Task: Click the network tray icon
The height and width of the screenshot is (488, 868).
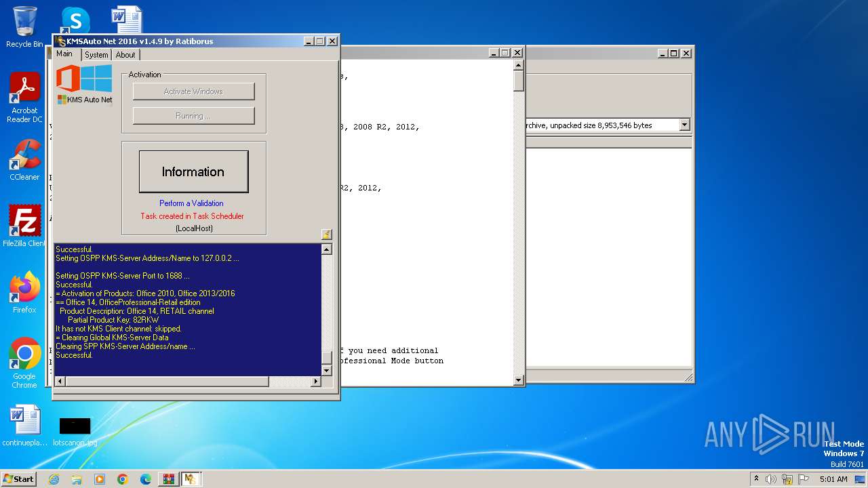Action: coord(787,479)
